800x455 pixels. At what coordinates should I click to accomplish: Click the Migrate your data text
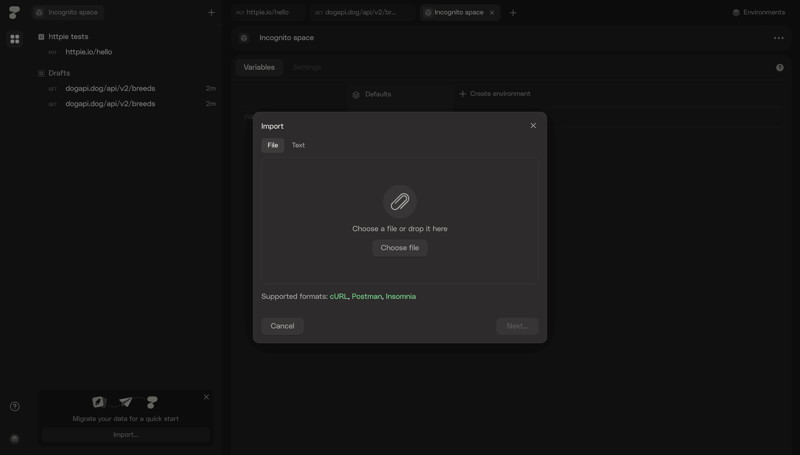(x=126, y=419)
